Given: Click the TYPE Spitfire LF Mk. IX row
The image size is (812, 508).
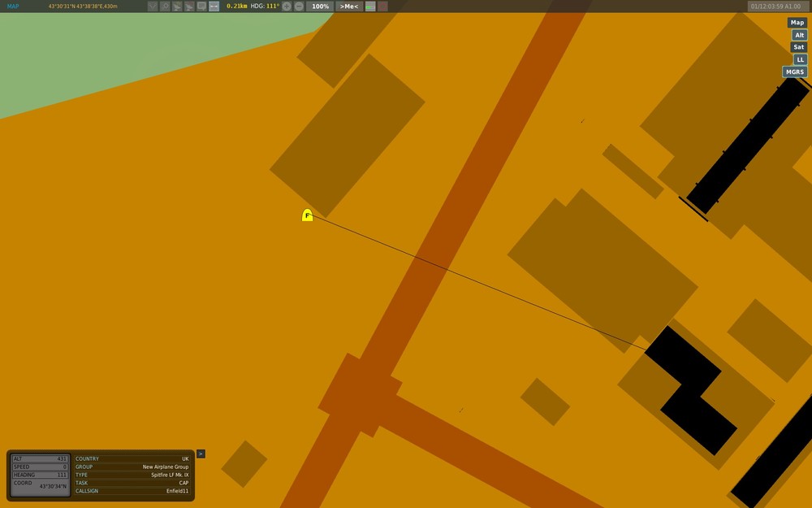Looking at the screenshot, I should pos(132,475).
